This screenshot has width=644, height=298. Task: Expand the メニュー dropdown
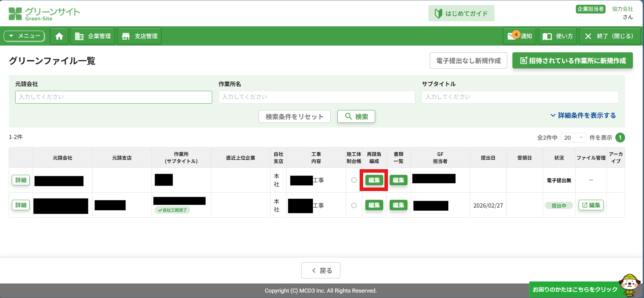pos(24,36)
